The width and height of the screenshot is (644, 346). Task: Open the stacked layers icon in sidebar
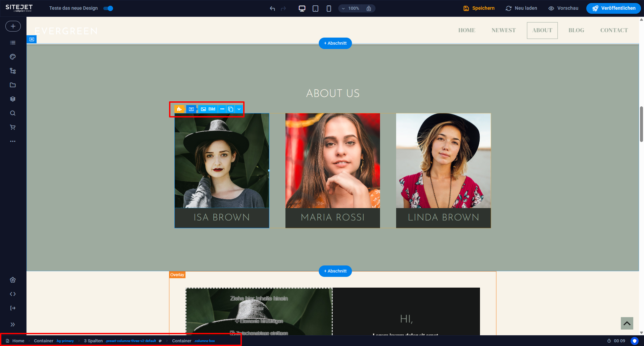pos(13,99)
